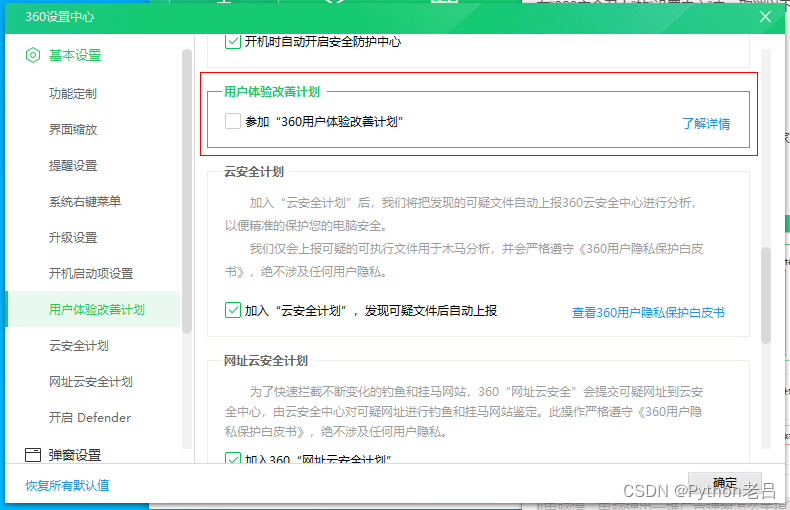790x510 pixels.
Task: Open the 了解详情 link
Action: tap(706, 123)
